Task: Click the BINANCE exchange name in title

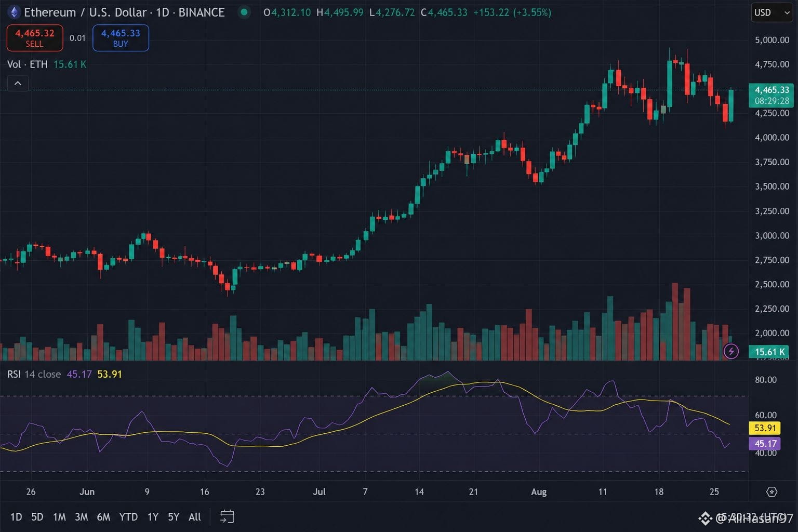Action: (x=202, y=12)
